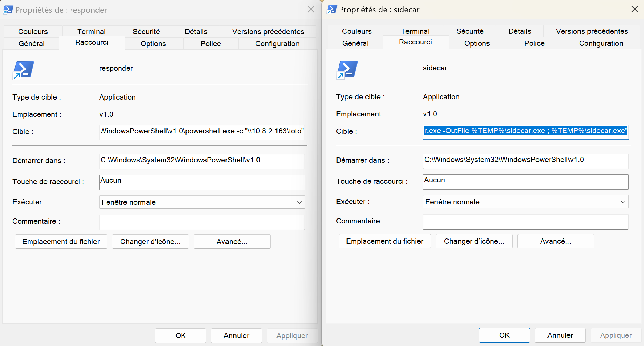Open Configuration tab in responder window
The height and width of the screenshot is (346, 644).
pyautogui.click(x=277, y=43)
